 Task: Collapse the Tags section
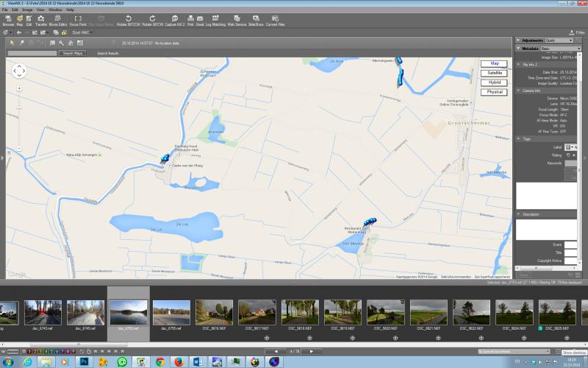(x=519, y=138)
